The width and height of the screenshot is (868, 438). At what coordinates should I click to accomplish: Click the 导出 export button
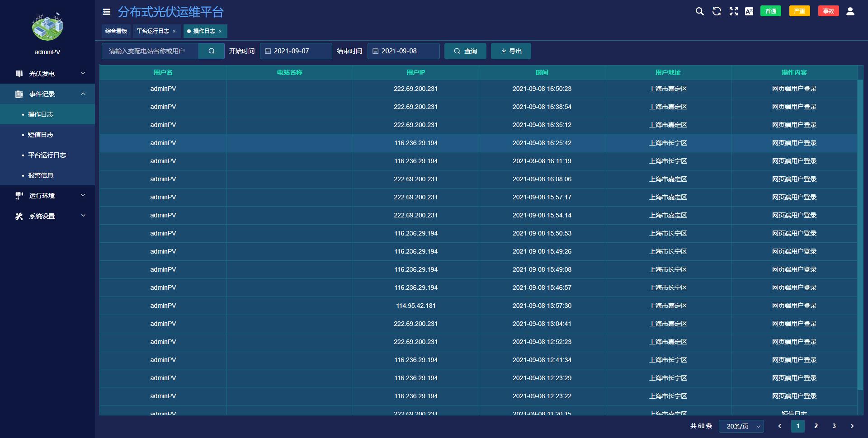pyautogui.click(x=511, y=51)
